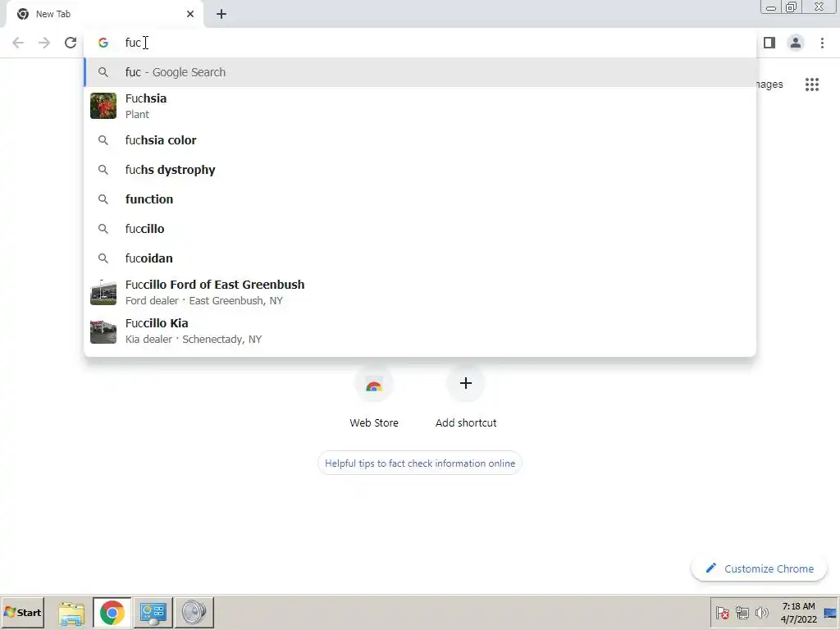Screen dimensions: 840x630
Task: Open Chrome three-dot menu
Action: (822, 43)
